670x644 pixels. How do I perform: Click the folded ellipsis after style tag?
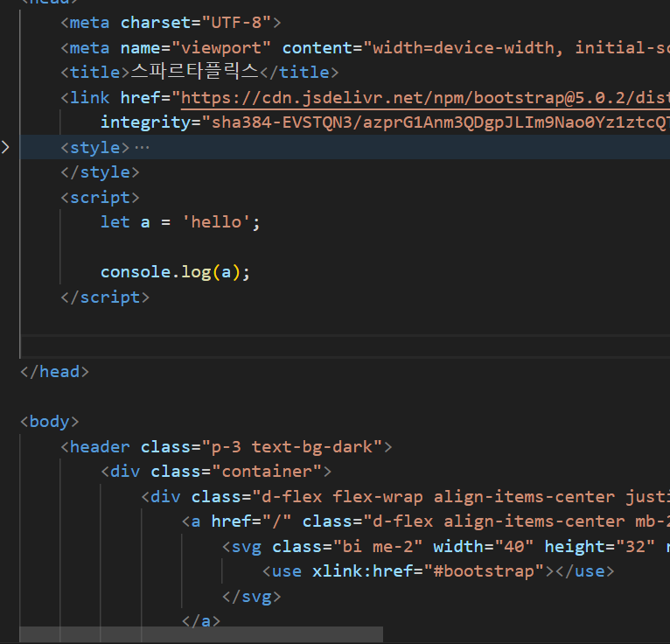pos(142,148)
